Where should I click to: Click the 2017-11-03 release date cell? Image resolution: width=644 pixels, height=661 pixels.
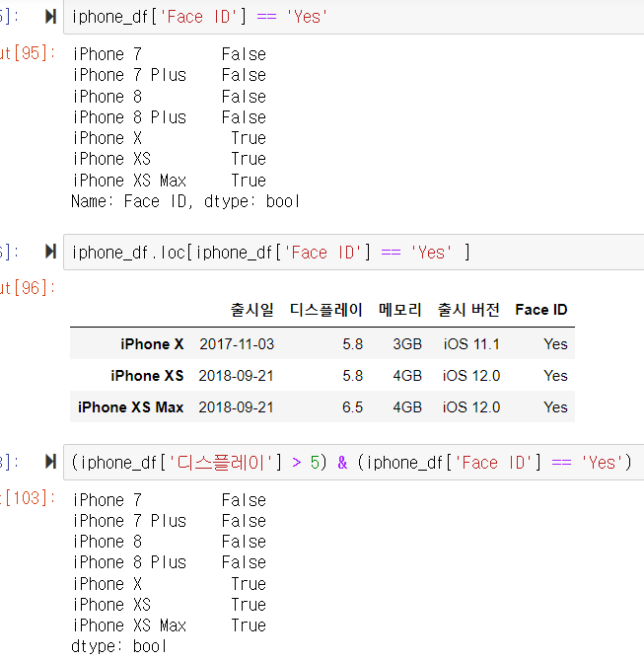237,344
